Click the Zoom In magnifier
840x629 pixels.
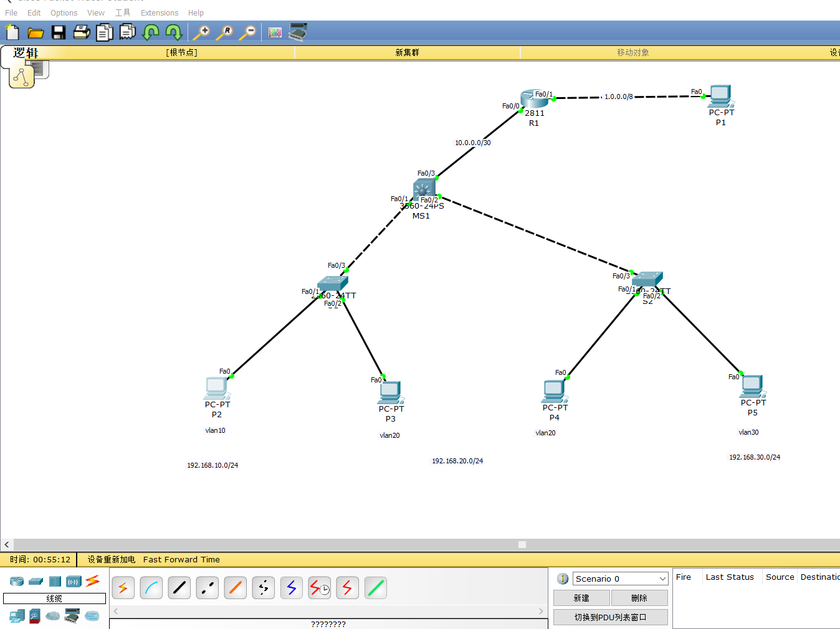pos(201,32)
